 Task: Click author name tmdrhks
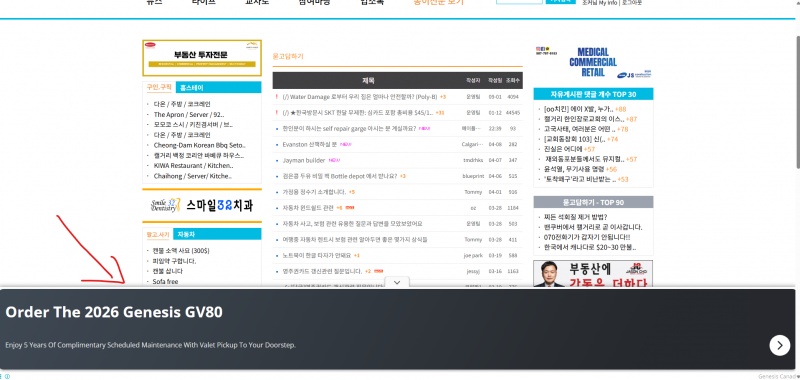tap(472, 160)
